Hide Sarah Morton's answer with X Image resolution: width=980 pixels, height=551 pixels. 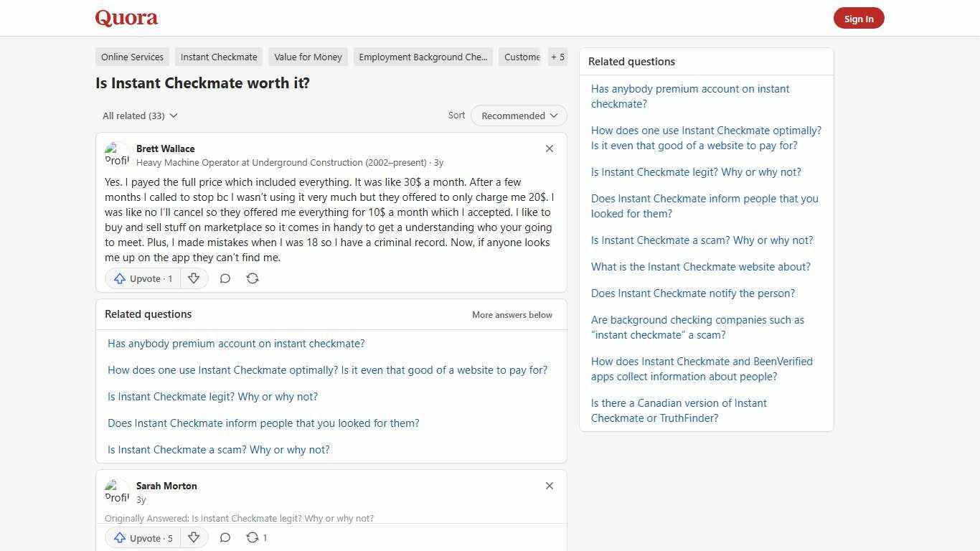pyautogui.click(x=550, y=486)
